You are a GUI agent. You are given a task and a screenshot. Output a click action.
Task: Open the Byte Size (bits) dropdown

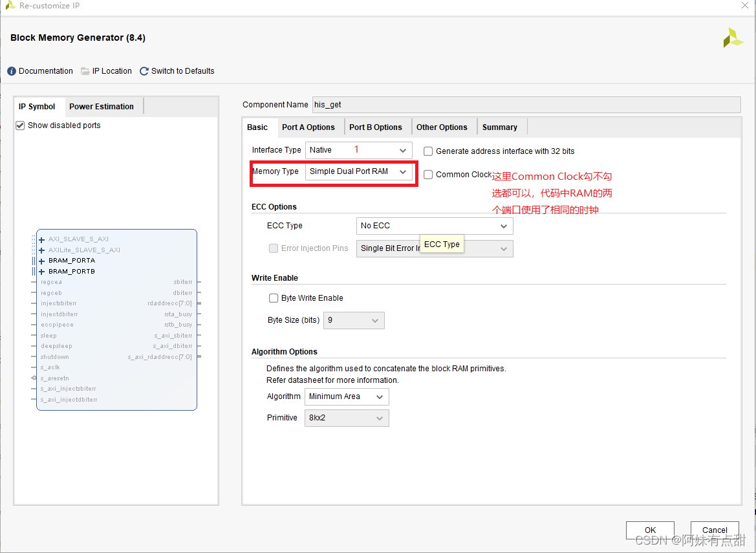353,320
